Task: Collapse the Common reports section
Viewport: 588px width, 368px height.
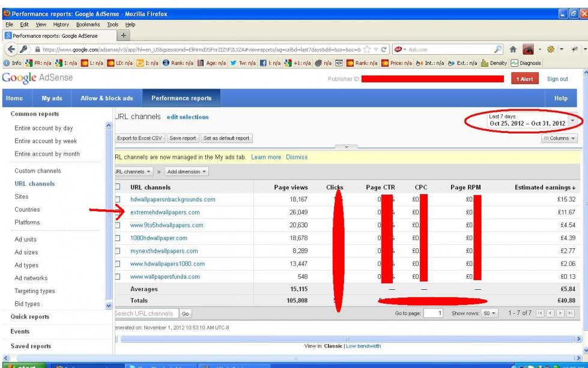Action: coord(35,114)
